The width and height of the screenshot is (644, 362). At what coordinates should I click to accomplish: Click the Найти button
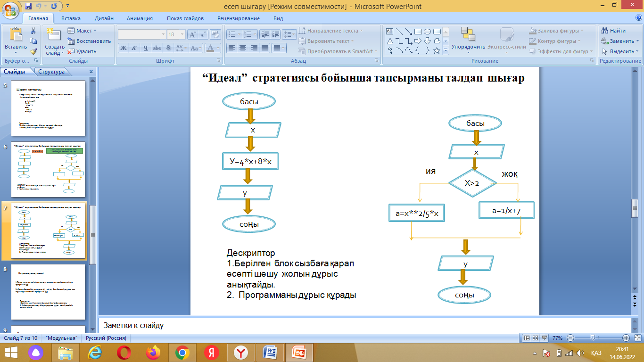(613, 31)
